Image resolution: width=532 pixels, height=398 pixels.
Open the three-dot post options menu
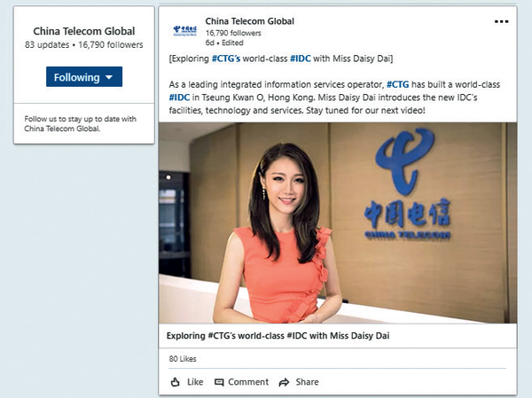pyautogui.click(x=501, y=21)
